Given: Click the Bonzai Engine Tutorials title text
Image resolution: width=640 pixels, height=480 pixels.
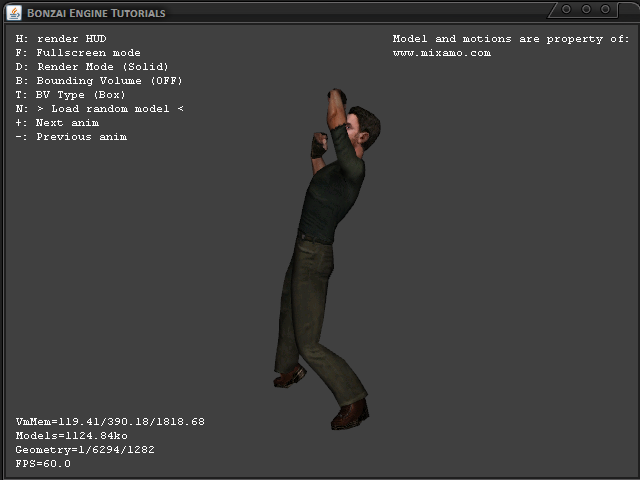Looking at the screenshot, I should click(x=96, y=13).
